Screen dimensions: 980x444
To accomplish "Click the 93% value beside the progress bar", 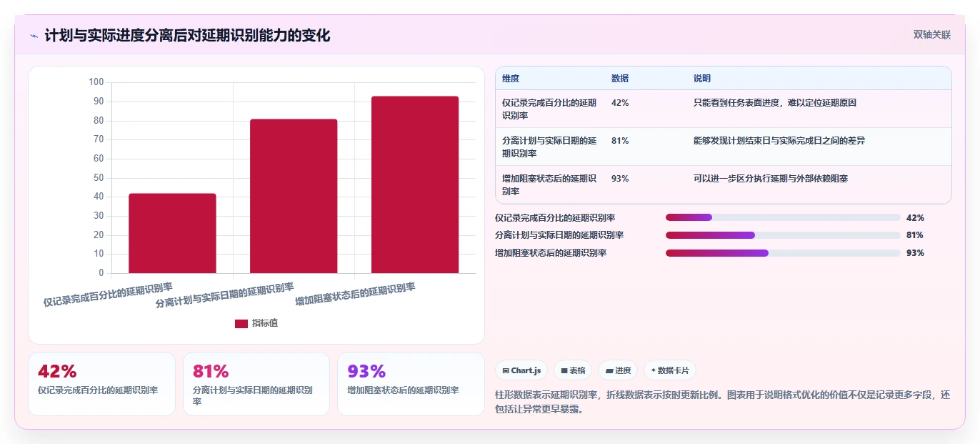I will pyautogui.click(x=915, y=253).
